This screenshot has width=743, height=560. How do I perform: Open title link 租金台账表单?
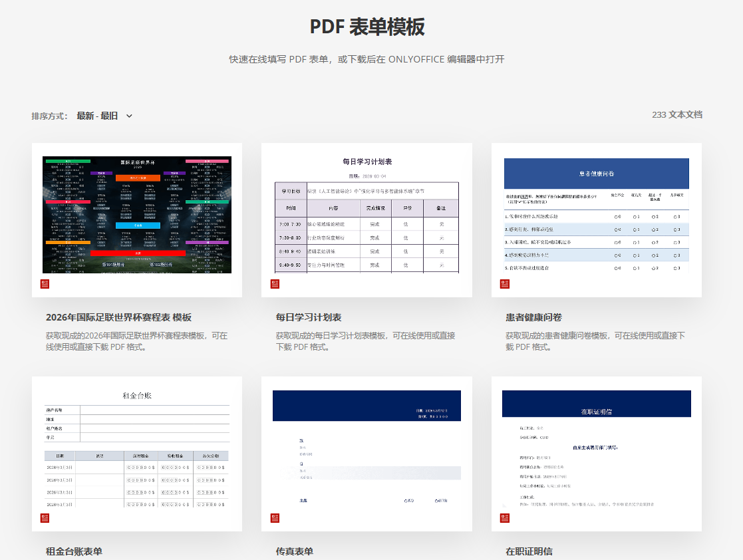tap(74, 551)
